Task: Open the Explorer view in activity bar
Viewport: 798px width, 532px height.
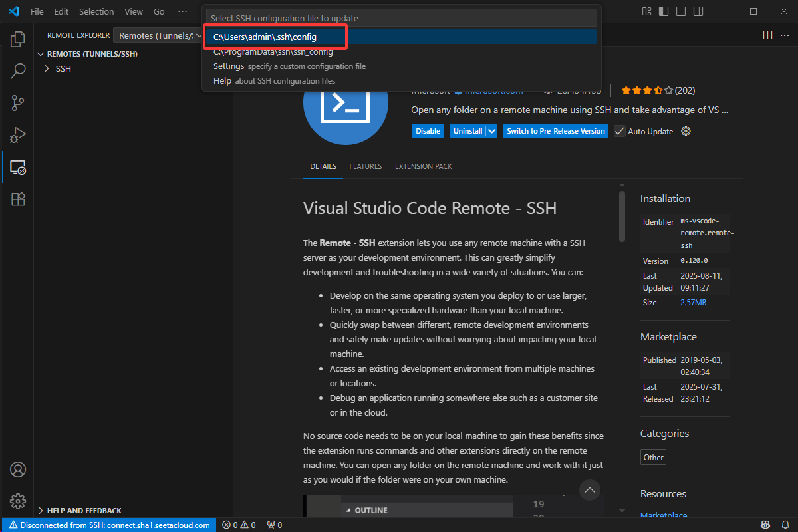Action: coord(18,39)
